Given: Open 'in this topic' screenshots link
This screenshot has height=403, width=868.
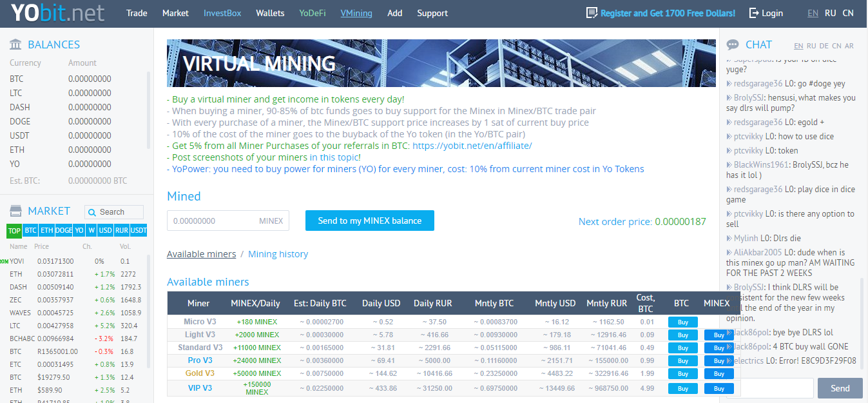Looking at the screenshot, I should [x=335, y=157].
